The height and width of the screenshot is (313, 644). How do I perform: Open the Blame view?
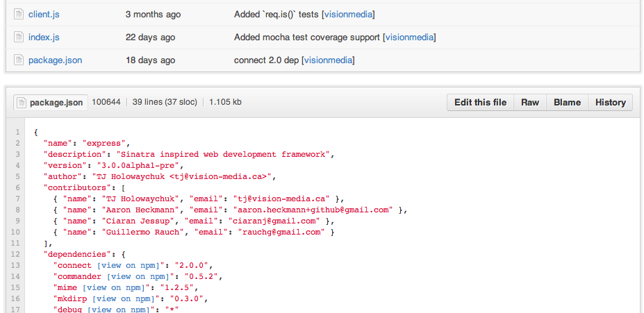567,103
